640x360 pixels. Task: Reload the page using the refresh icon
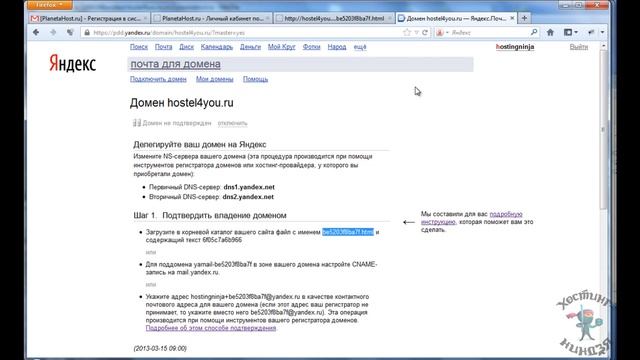(x=425, y=32)
